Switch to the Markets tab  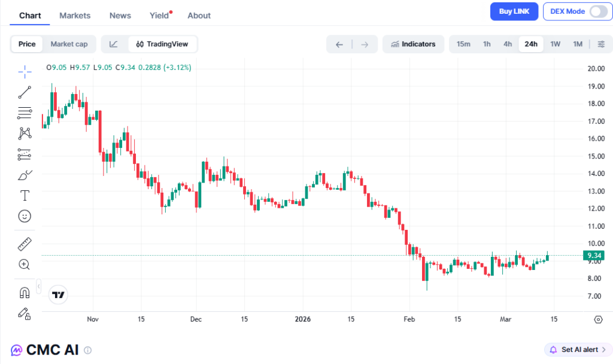point(75,15)
